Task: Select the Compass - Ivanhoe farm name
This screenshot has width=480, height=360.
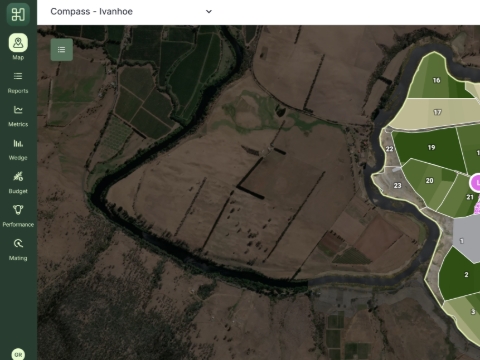Action: tap(92, 12)
